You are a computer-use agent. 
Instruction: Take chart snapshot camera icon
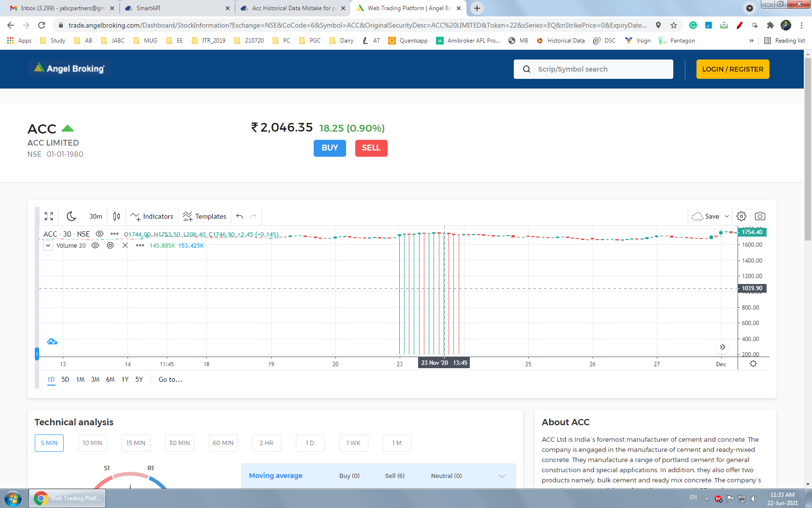pyautogui.click(x=760, y=216)
